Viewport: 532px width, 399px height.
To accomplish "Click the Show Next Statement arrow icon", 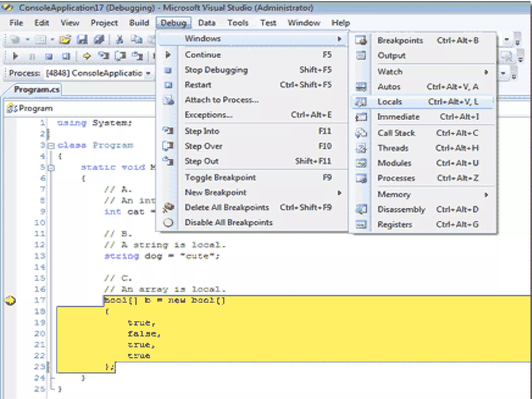I will click(87, 56).
